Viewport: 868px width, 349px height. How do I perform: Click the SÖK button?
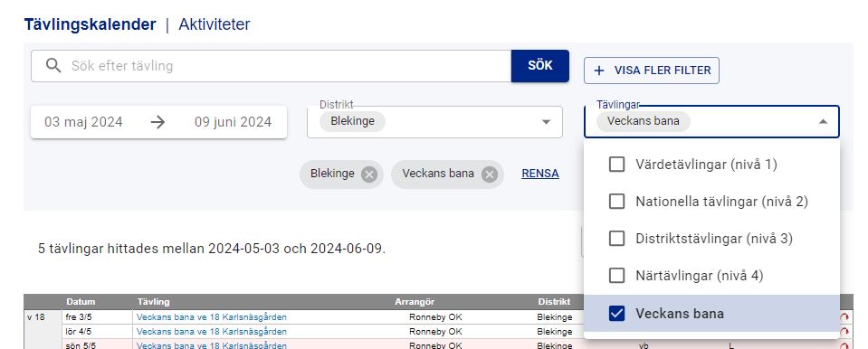pos(539,66)
